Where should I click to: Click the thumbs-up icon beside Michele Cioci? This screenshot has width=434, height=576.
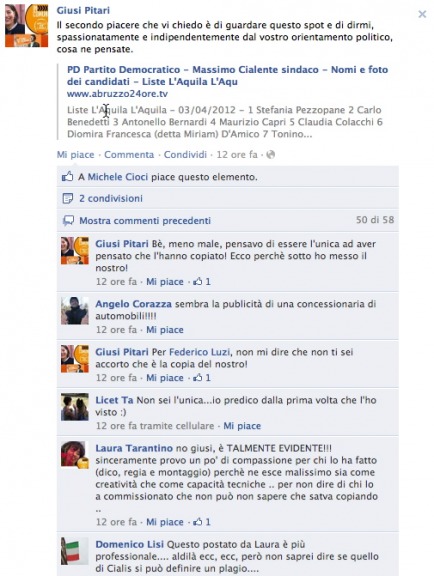tap(67, 176)
